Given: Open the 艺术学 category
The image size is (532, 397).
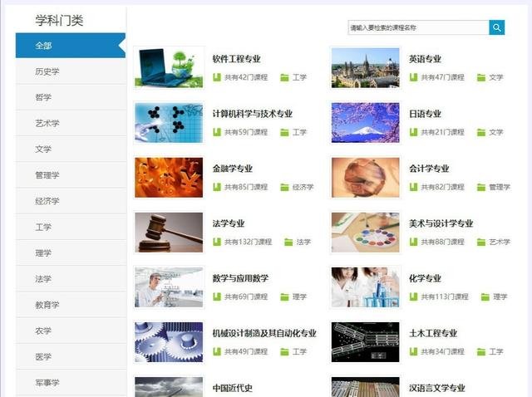Looking at the screenshot, I should pyautogui.click(x=71, y=124).
